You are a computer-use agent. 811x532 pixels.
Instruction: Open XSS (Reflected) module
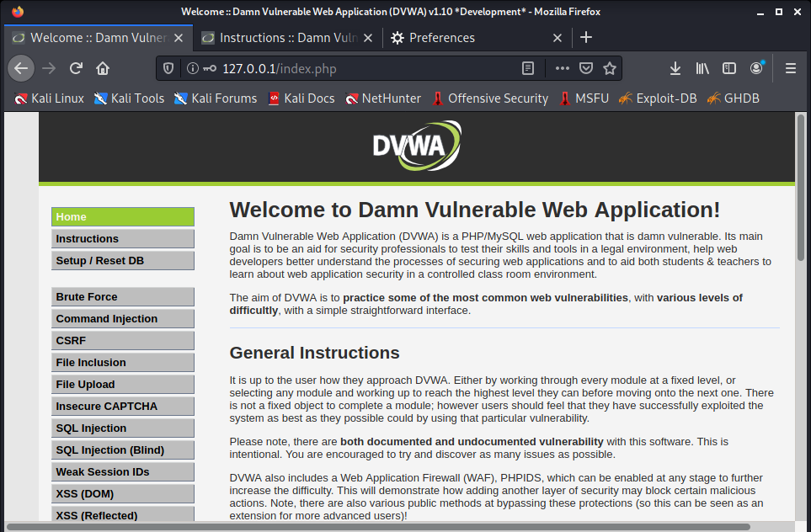123,514
